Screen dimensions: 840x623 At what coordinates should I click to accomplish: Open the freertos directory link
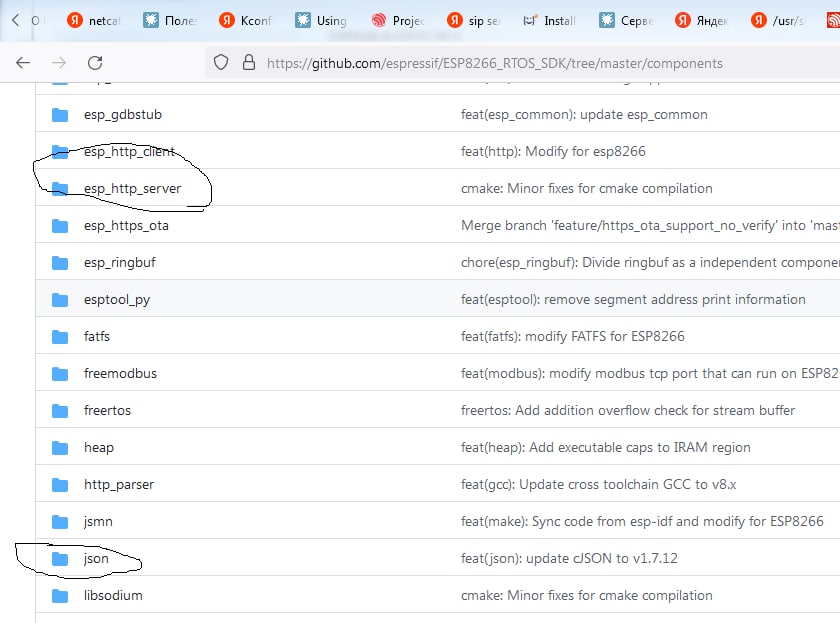point(107,410)
